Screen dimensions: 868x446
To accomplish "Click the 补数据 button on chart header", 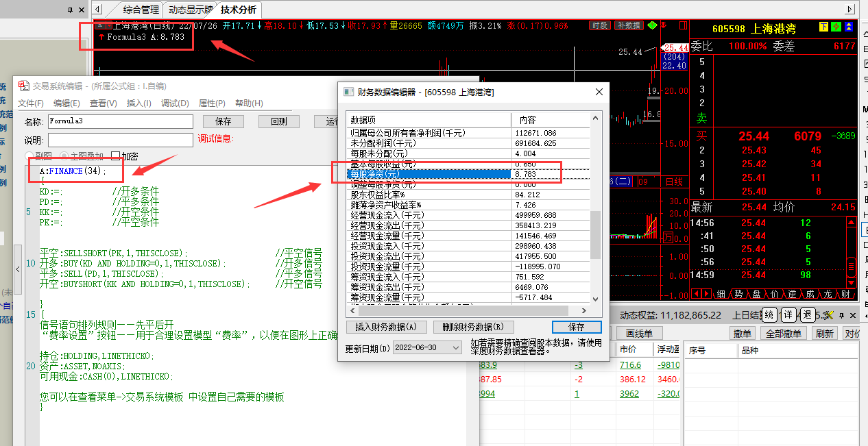I will pos(629,25).
